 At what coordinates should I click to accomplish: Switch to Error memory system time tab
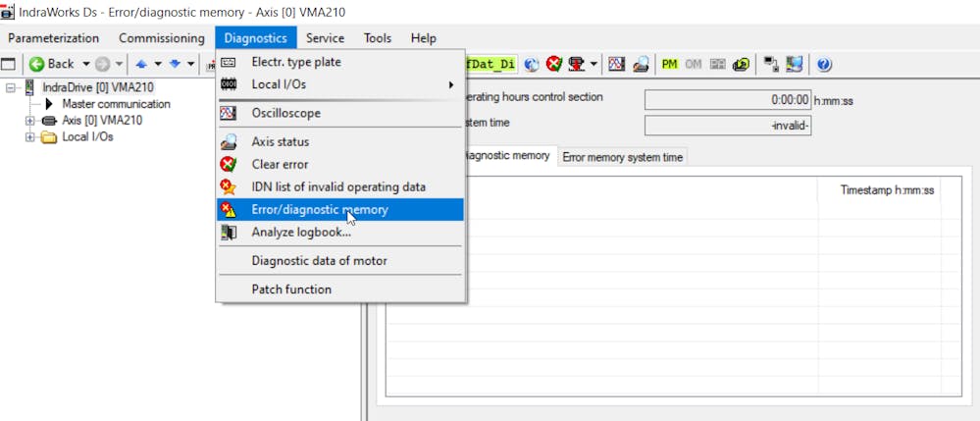tap(623, 157)
